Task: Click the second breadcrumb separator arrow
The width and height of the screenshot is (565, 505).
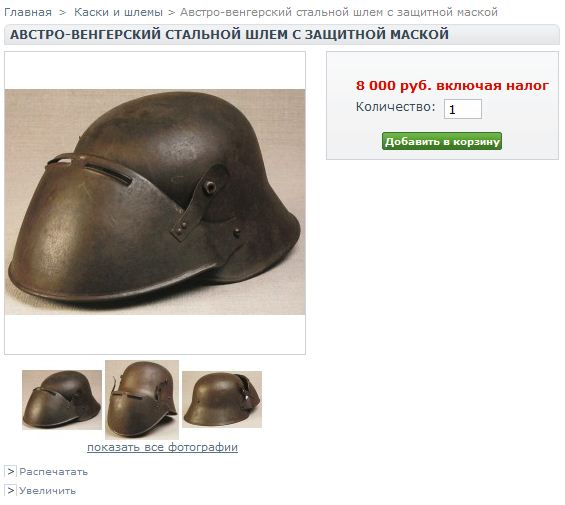Action: [x=172, y=13]
